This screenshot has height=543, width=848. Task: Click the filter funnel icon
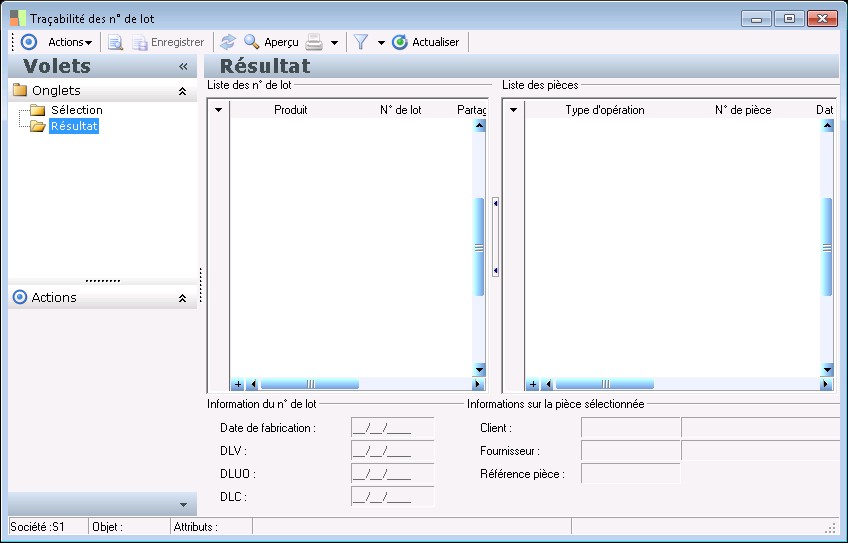(361, 42)
